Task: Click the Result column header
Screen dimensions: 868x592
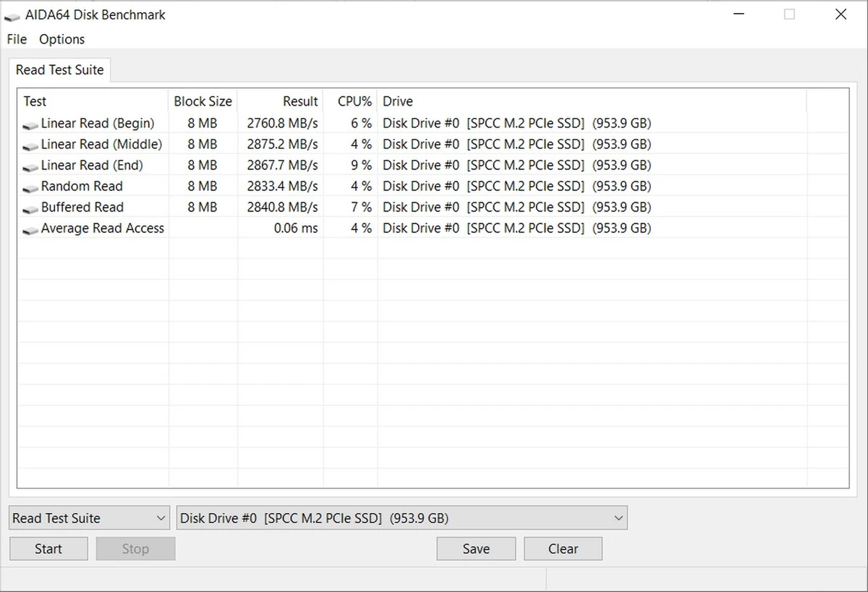Action: [280, 101]
